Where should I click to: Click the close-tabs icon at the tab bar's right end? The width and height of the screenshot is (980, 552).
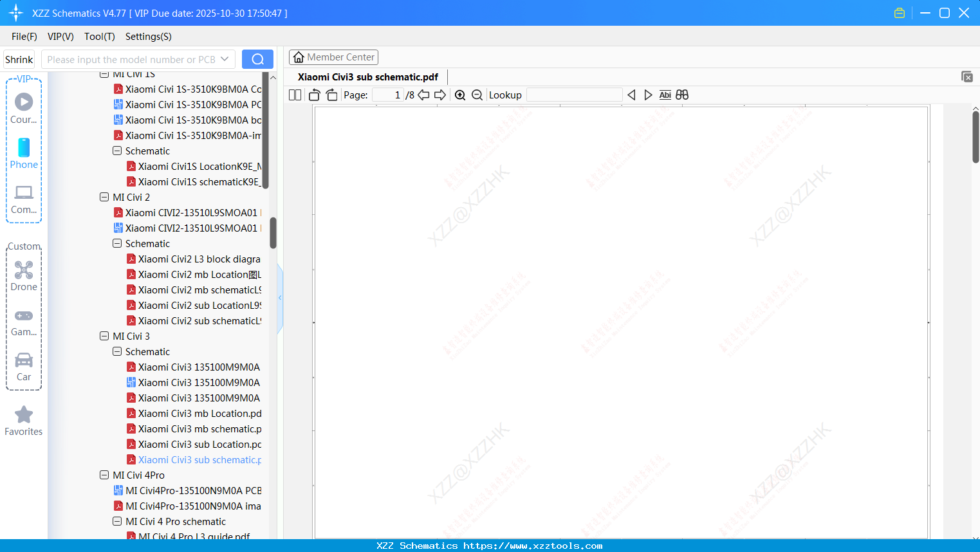click(x=967, y=77)
